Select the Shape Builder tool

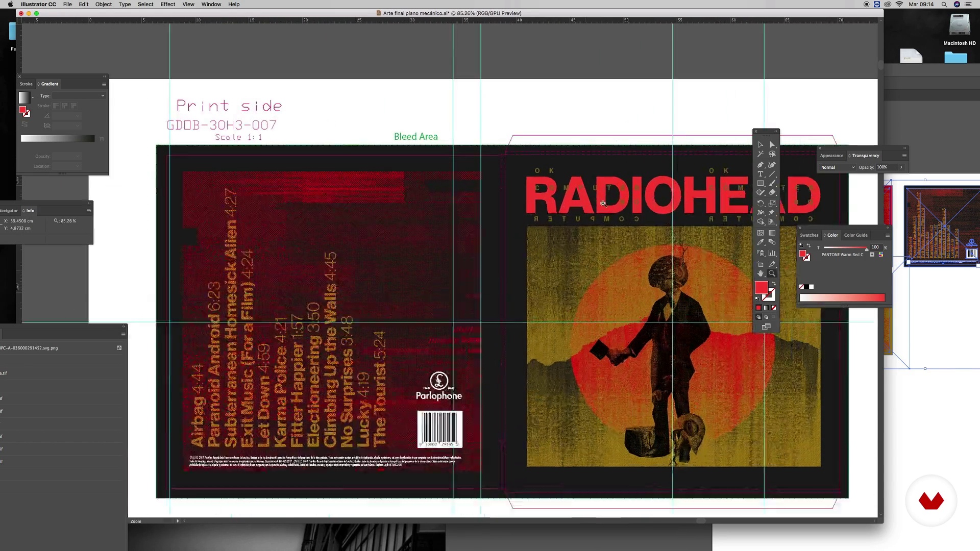pos(761,222)
